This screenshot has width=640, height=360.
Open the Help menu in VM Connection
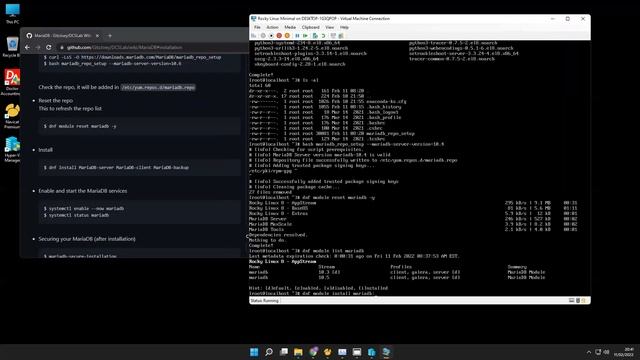point(344,27)
